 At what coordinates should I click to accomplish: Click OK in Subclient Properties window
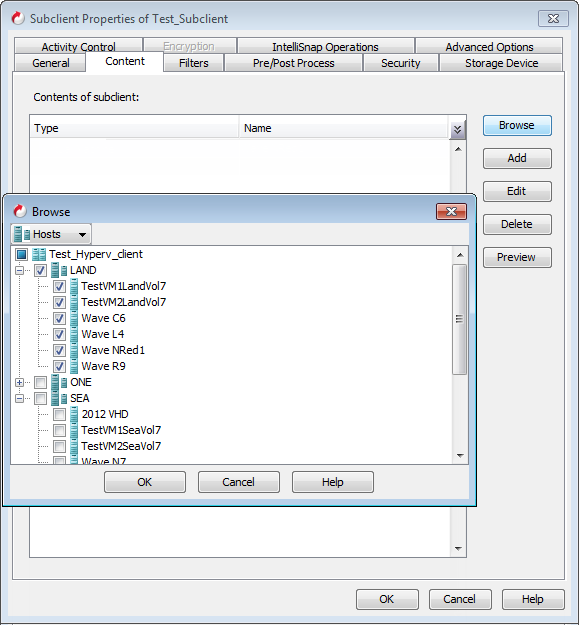coord(387,599)
